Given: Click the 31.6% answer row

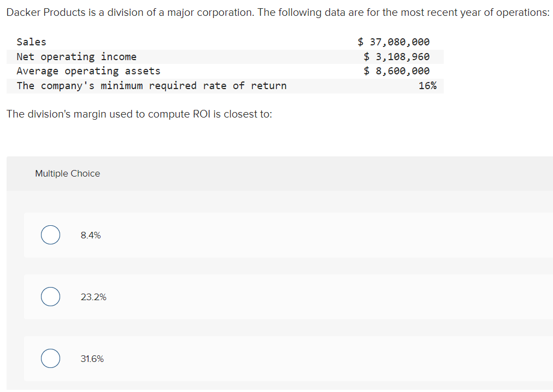Looking at the screenshot, I should tap(273, 358).
